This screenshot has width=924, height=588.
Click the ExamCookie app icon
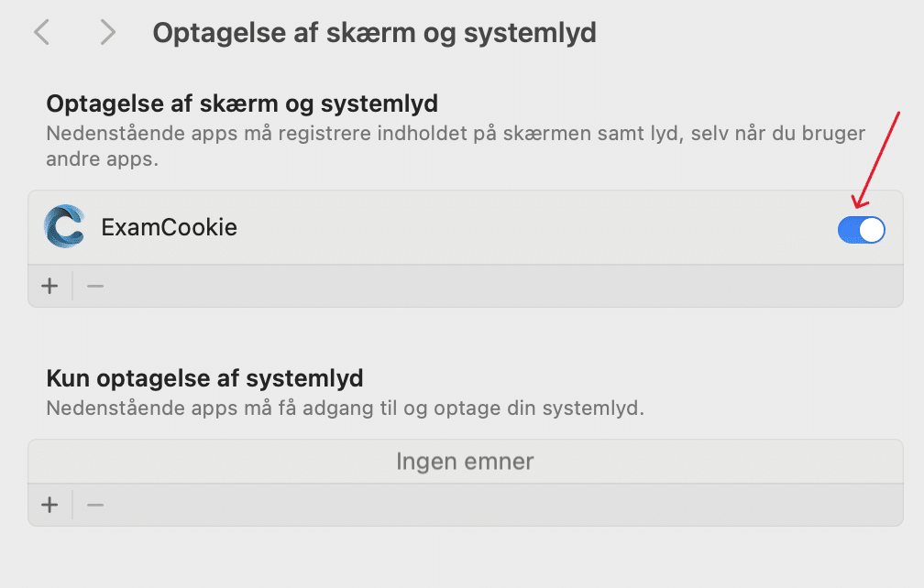pyautogui.click(x=64, y=227)
